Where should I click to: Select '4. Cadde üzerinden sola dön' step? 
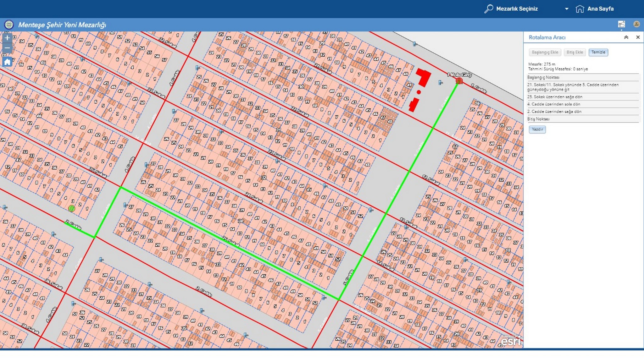tap(583, 104)
